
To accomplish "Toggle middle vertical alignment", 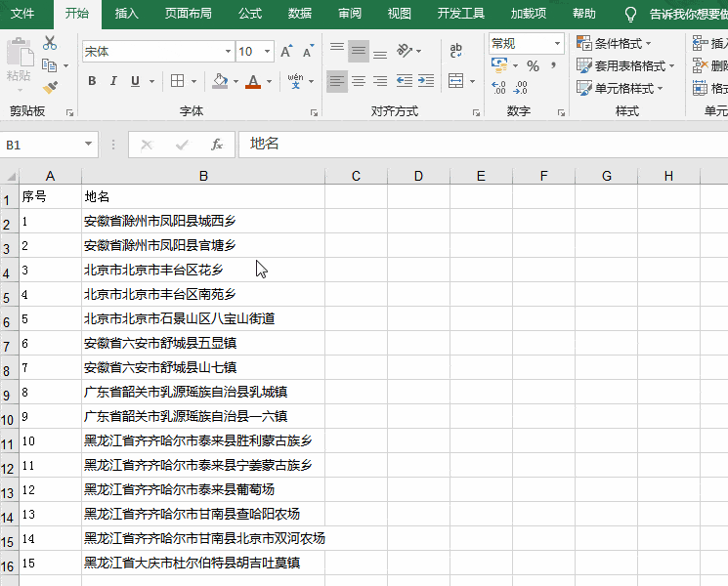I will coord(359,51).
